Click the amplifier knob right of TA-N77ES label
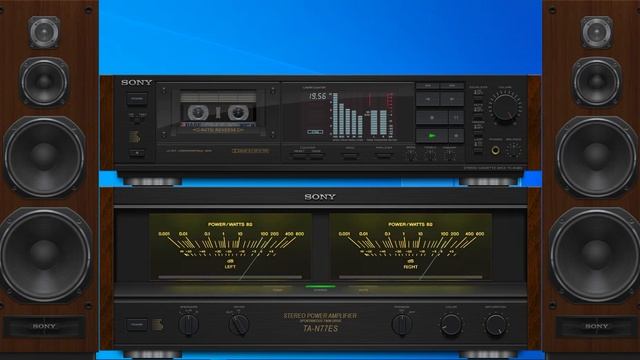Viewport: 640px width, 360px height. point(402,324)
